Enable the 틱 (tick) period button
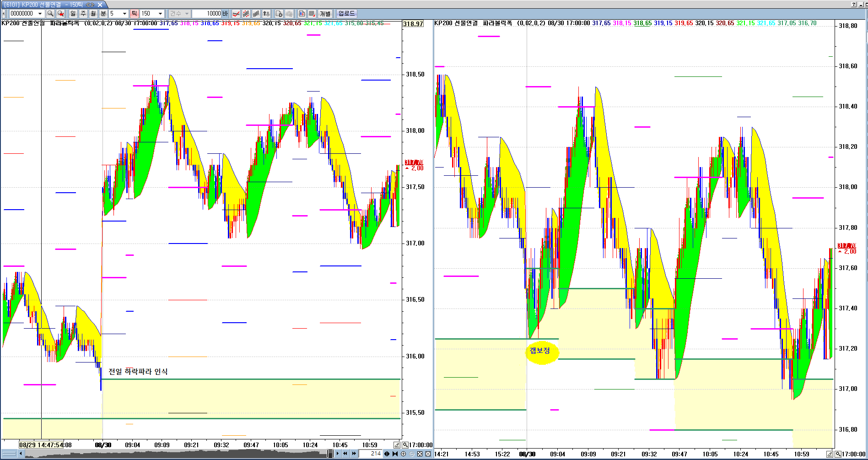The width and height of the screenshot is (868, 460). (135, 14)
